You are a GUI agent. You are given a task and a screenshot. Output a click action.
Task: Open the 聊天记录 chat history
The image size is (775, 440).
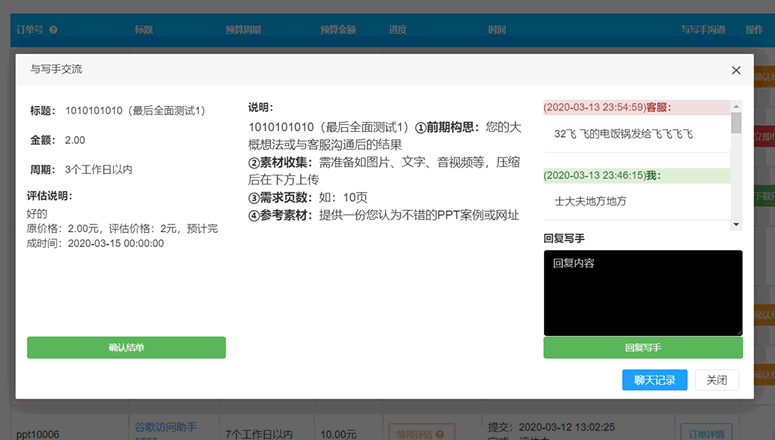tap(654, 380)
